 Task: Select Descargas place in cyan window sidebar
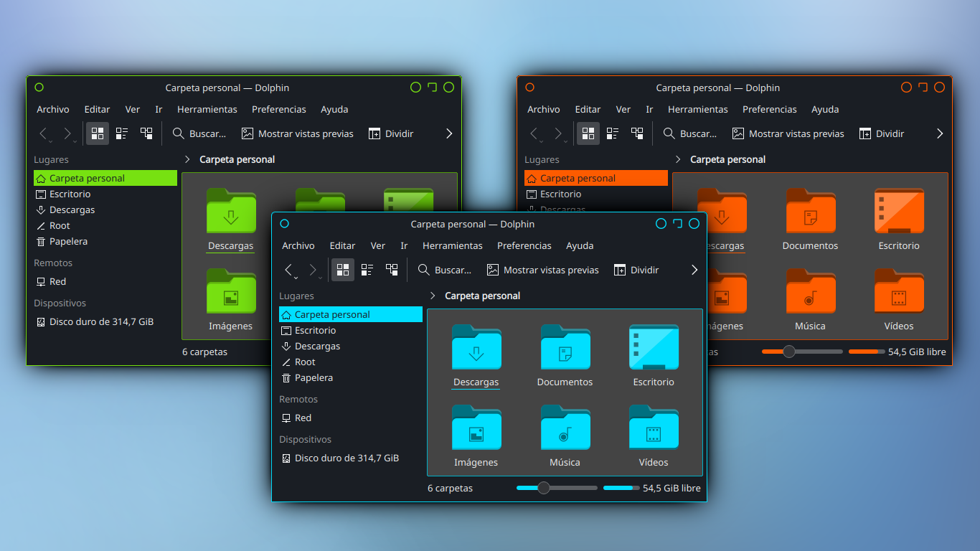[351, 346]
